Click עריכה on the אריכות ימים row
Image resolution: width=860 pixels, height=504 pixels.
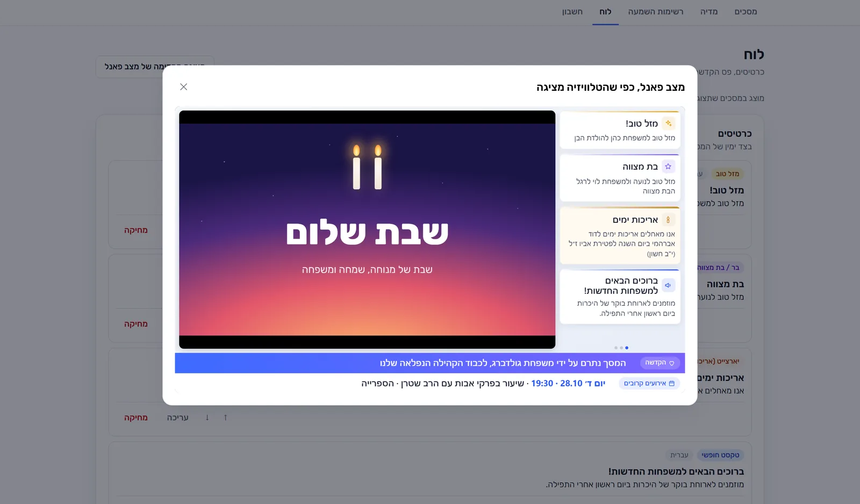coord(177,417)
